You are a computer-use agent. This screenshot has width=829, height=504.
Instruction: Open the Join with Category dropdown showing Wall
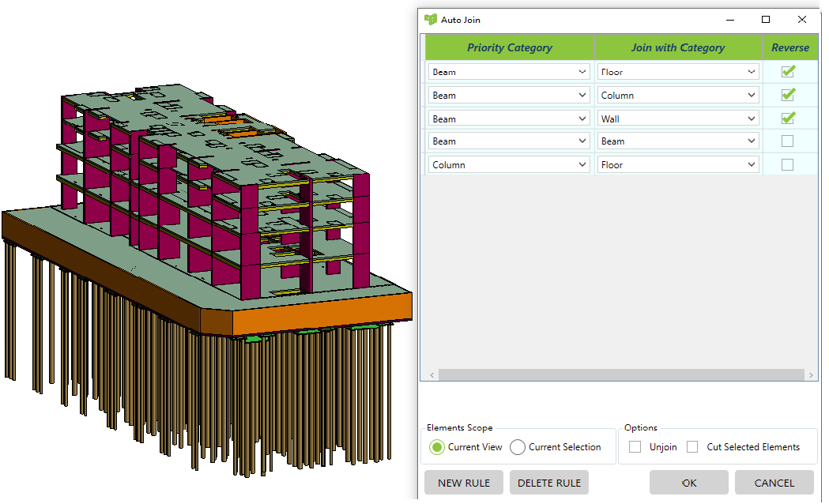(x=752, y=118)
